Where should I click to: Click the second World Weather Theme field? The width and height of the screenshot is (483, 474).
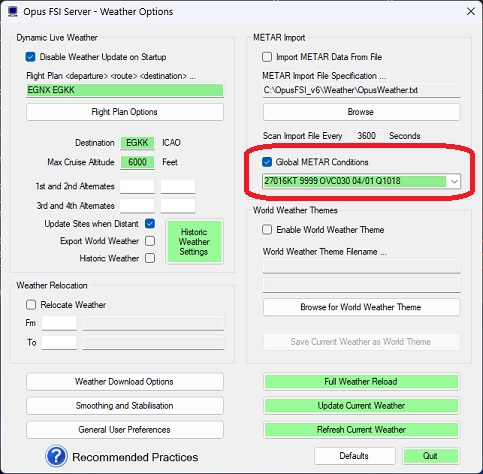tap(361, 286)
